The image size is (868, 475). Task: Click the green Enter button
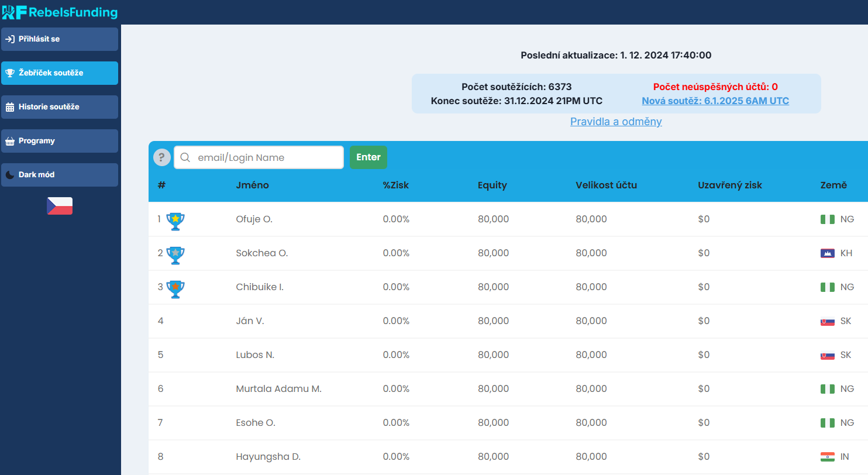[368, 157]
